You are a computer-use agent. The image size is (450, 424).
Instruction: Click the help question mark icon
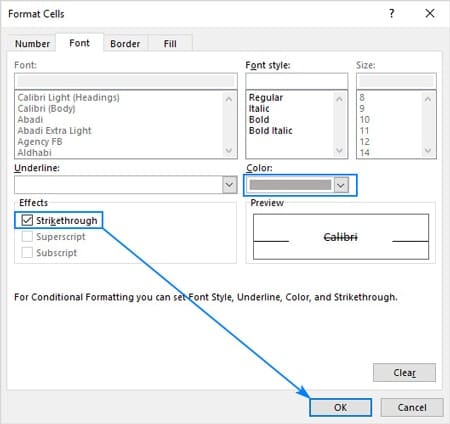392,13
